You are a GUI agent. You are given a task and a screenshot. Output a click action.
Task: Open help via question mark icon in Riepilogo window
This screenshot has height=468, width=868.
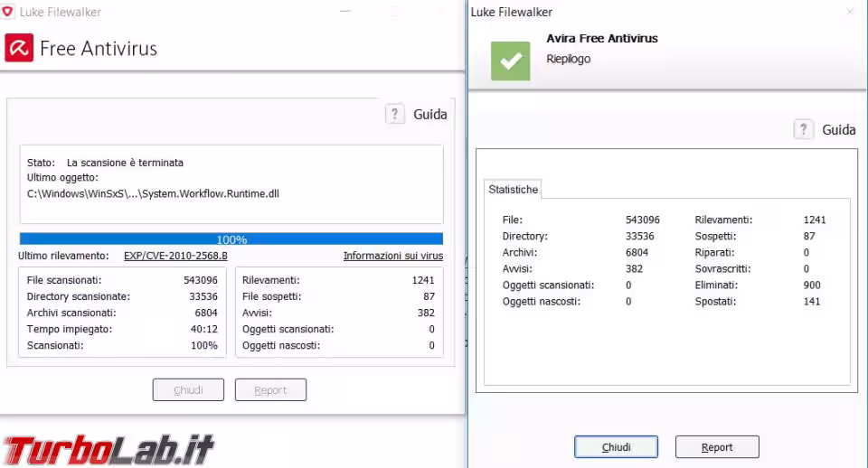pyautogui.click(x=803, y=130)
